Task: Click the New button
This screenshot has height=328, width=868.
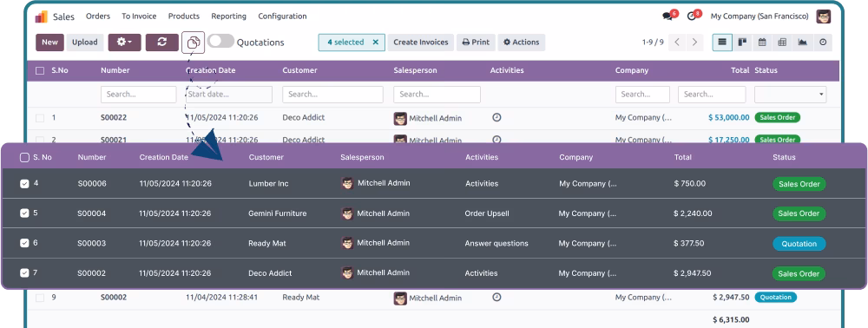Action: pyautogui.click(x=49, y=42)
